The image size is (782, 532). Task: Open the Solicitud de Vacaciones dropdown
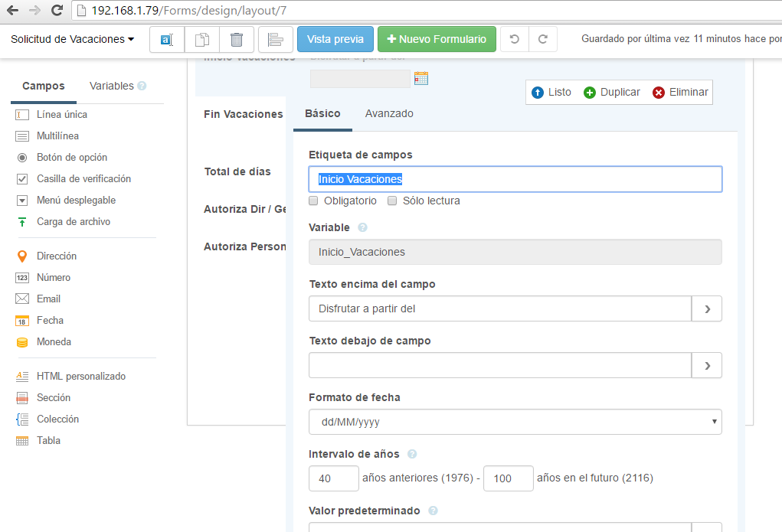tap(72, 39)
